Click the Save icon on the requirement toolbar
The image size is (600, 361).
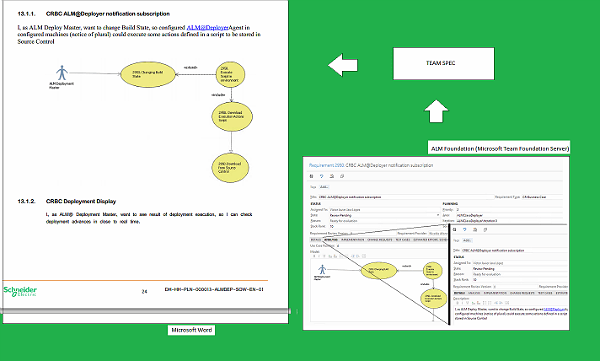[311, 176]
